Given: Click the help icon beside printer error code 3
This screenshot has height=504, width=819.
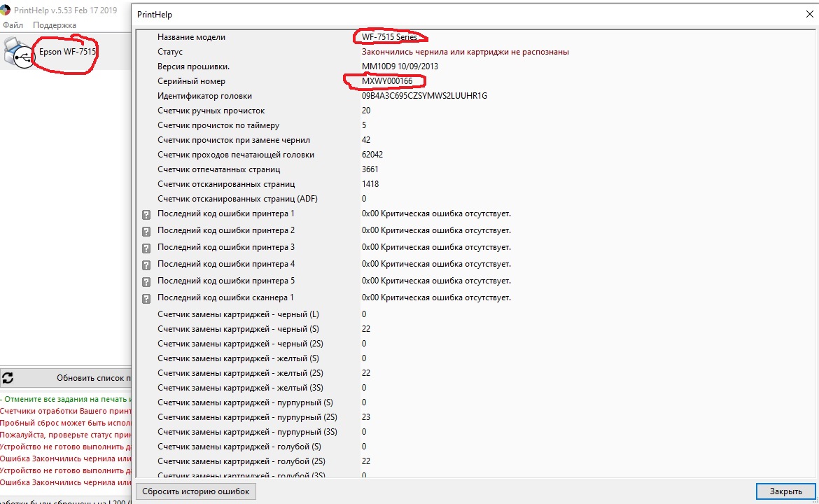Looking at the screenshot, I should point(146,248).
